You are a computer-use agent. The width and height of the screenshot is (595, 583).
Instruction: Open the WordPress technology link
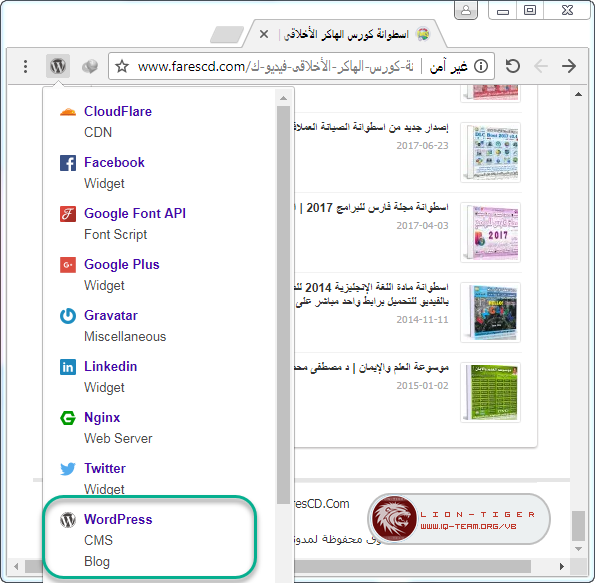118,519
